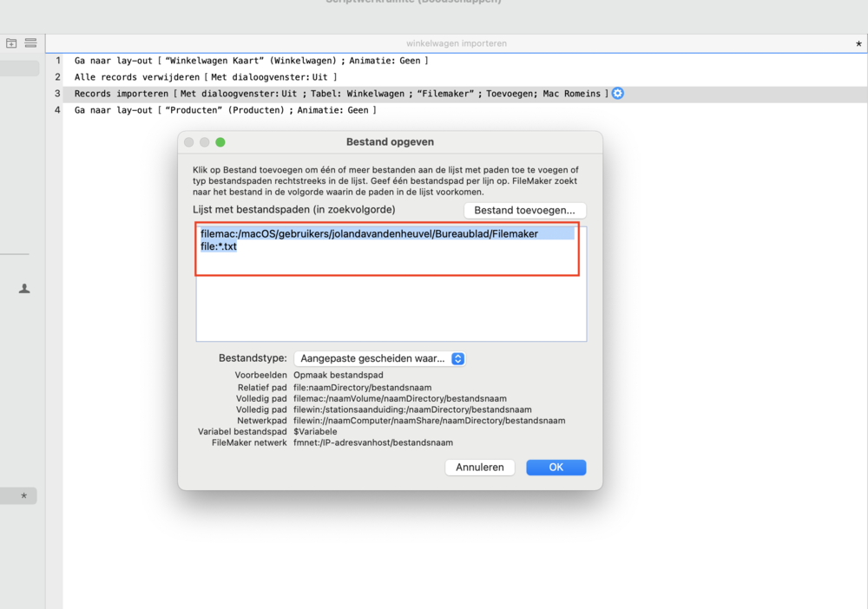
Task: Select script step 3 Records importeren
Action: (340, 94)
